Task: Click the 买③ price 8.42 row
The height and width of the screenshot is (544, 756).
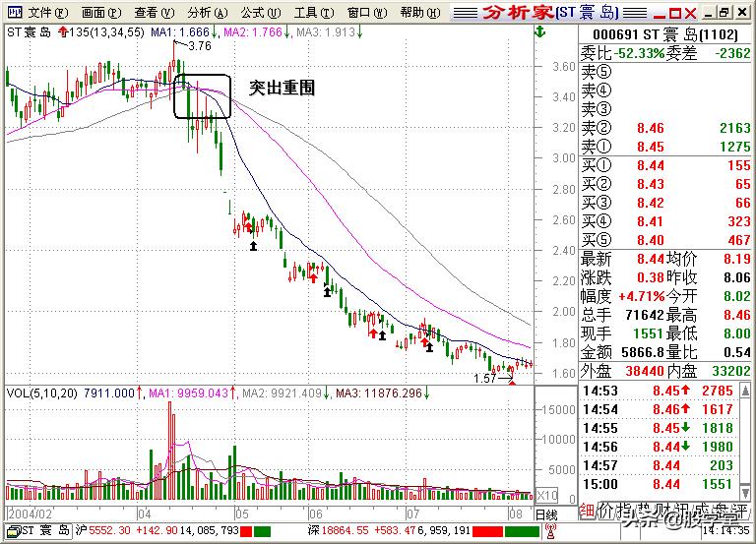Action: point(665,203)
